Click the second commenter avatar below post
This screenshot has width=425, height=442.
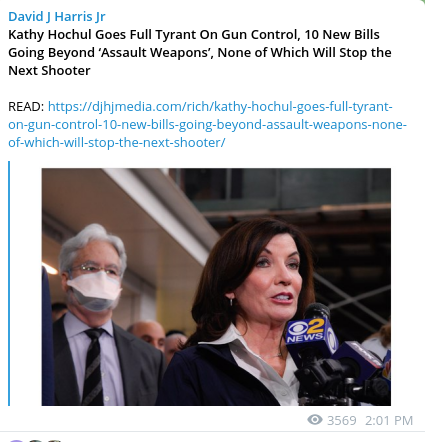(x=36, y=441)
